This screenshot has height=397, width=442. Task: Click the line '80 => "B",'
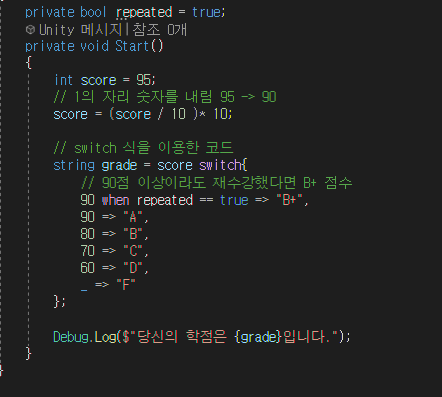coord(114,234)
